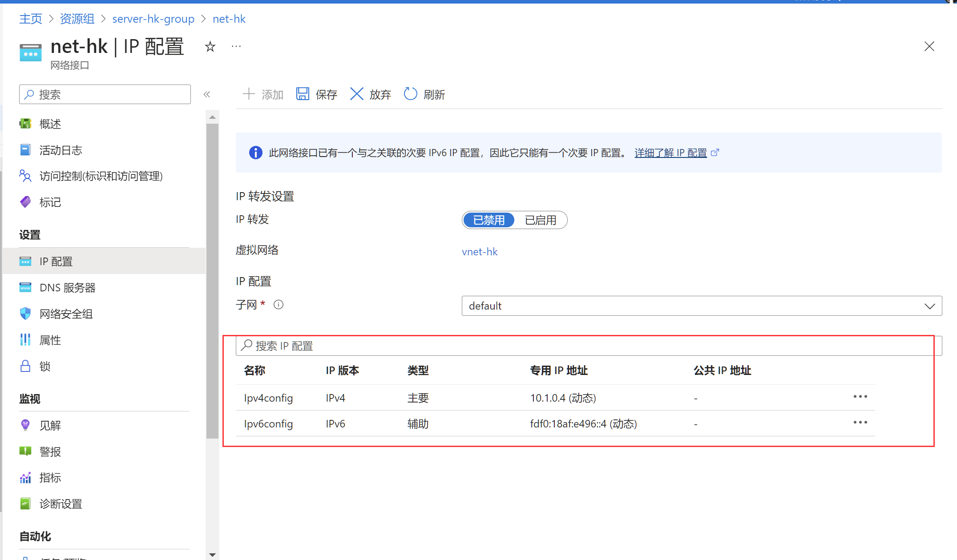Click the subnet info circle icon
The image size is (957, 560).
[x=279, y=305]
